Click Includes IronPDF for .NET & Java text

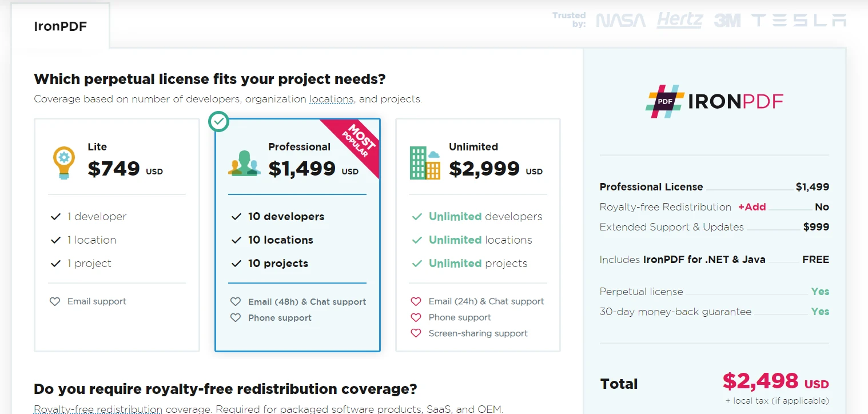(682, 260)
